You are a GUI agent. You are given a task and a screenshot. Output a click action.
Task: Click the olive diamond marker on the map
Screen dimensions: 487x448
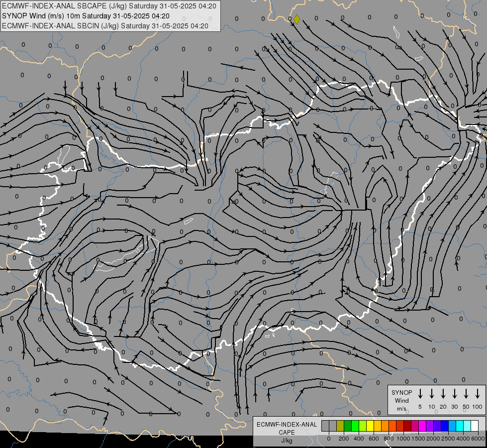coord(297,19)
